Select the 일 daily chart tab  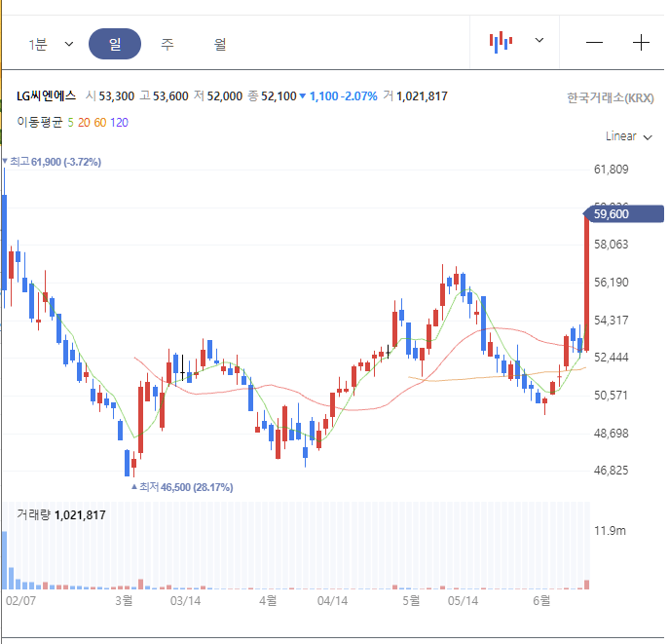115,44
